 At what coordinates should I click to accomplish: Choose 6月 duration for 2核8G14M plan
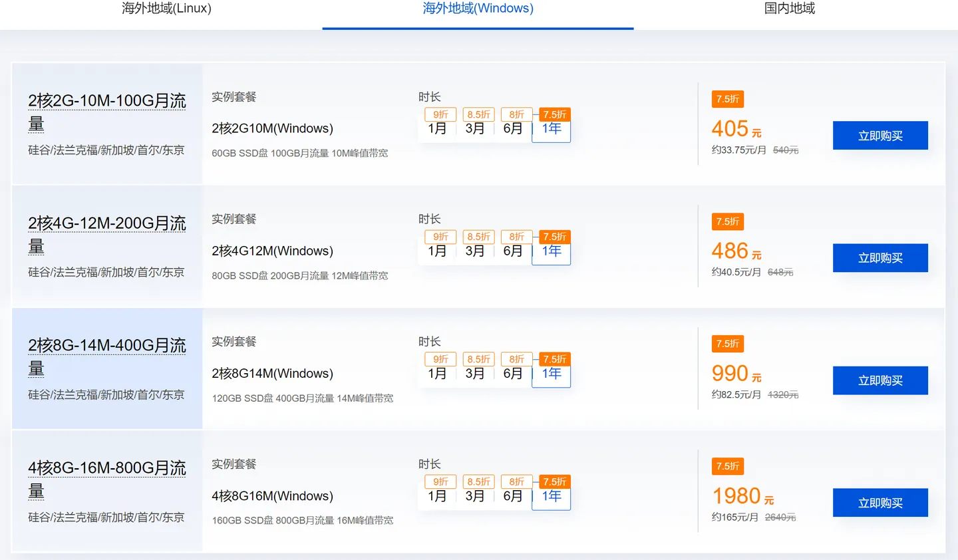pyautogui.click(x=513, y=373)
